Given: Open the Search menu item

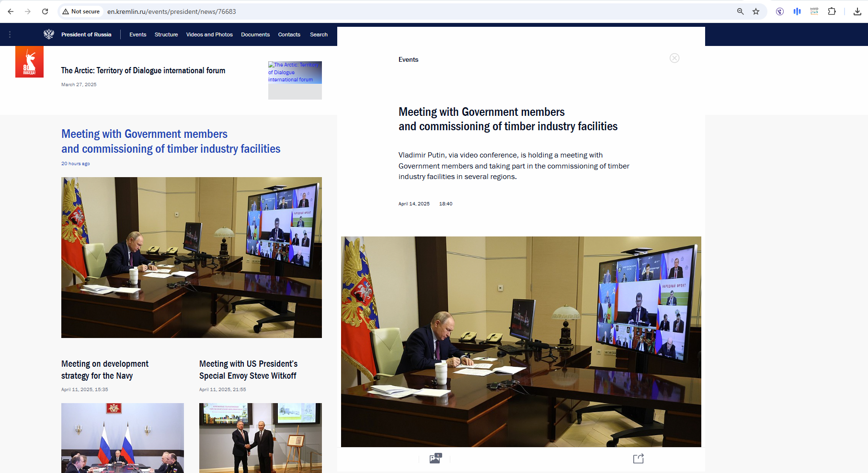Looking at the screenshot, I should (319, 34).
